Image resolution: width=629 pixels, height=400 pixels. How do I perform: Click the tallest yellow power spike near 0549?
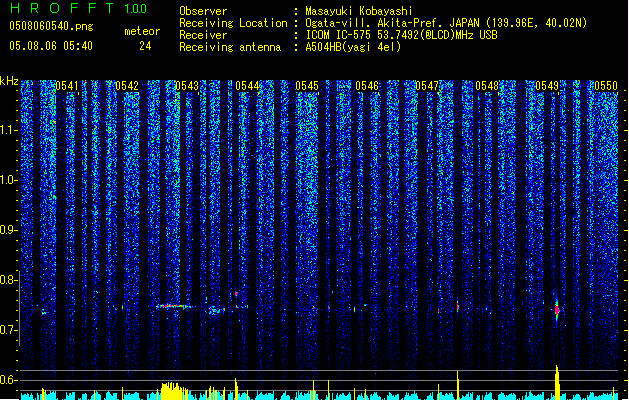tap(557, 382)
